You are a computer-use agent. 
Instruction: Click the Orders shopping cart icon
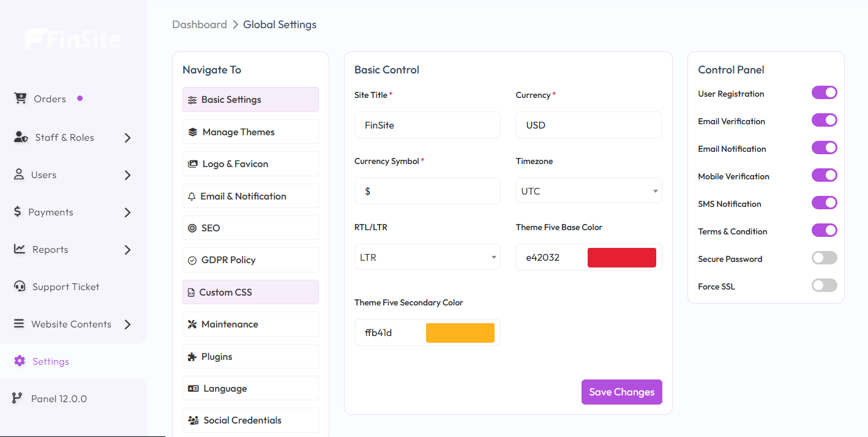click(x=20, y=99)
